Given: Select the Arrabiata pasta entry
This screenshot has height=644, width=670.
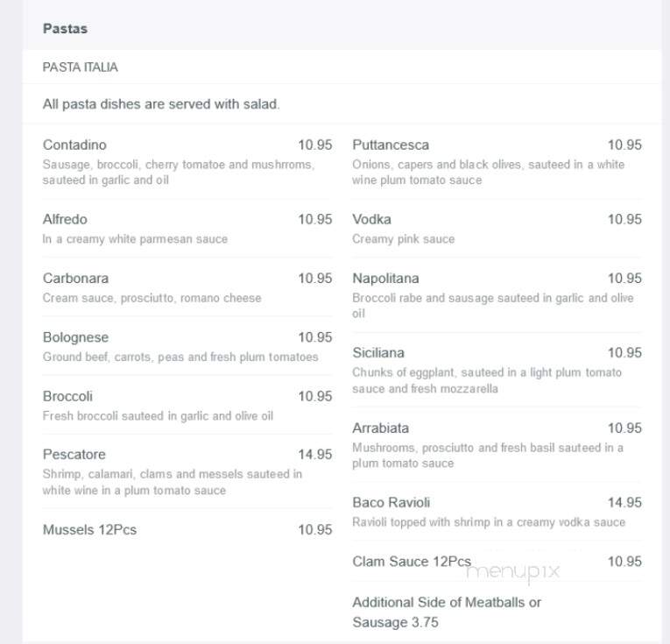Looking at the screenshot, I should 380,428.
